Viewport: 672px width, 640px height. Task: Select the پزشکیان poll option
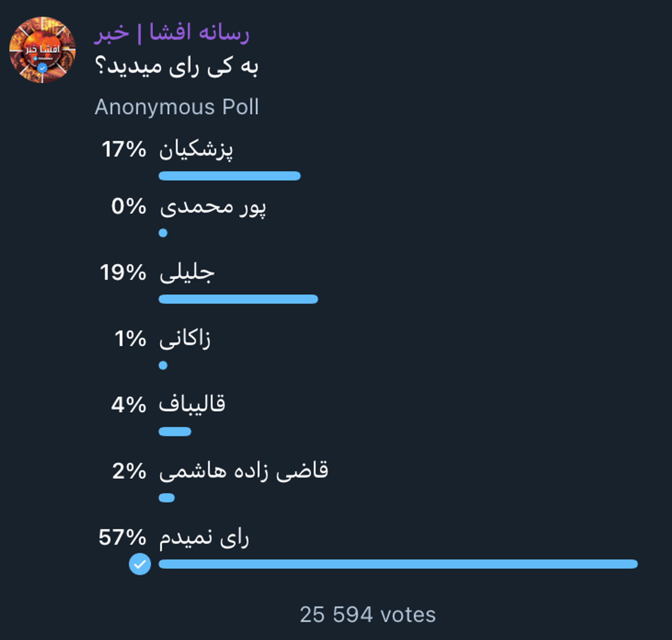coord(196,150)
